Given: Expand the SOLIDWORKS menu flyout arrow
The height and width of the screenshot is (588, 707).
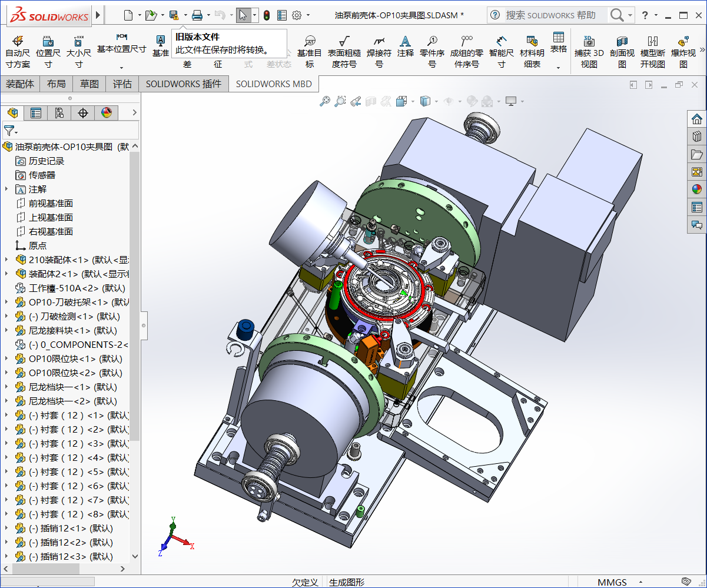Looking at the screenshot, I should pos(98,15).
